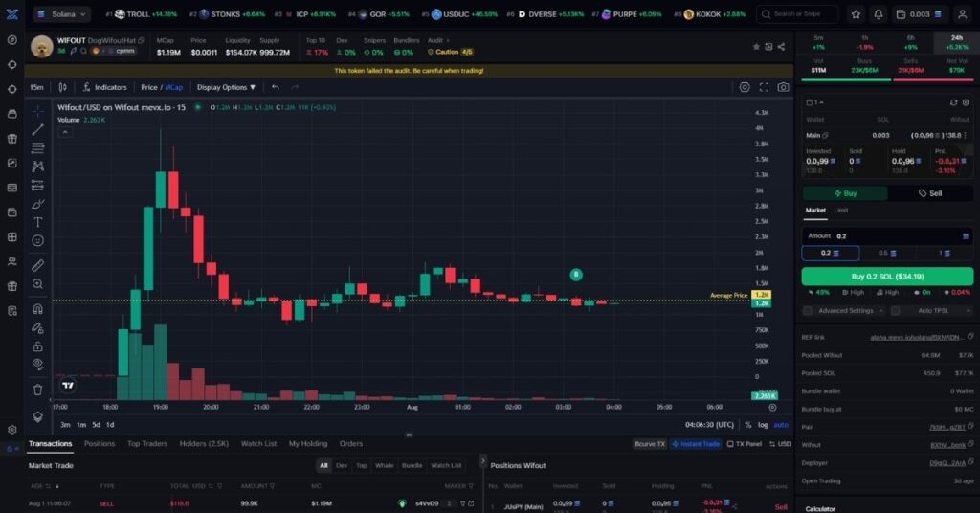Open the Holders (2.5K) tab
The height and width of the screenshot is (513, 980).
204,444
